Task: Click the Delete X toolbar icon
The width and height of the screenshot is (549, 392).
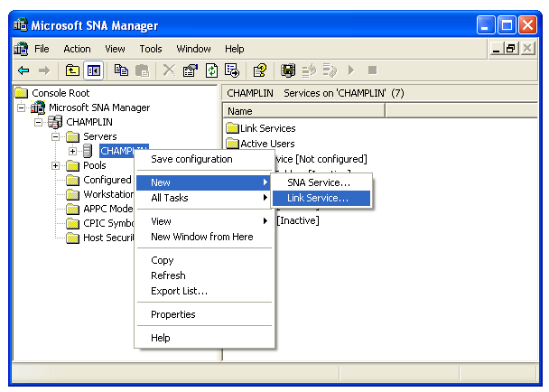Action: [x=169, y=70]
